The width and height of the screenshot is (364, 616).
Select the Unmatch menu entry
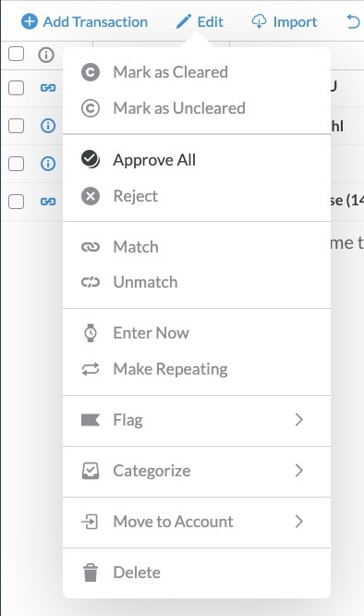(x=197, y=282)
